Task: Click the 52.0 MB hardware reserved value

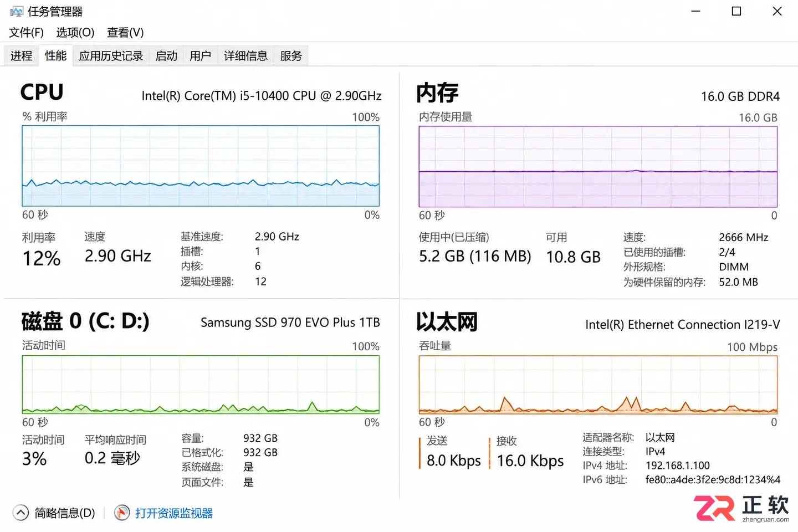Action: pyautogui.click(x=739, y=282)
